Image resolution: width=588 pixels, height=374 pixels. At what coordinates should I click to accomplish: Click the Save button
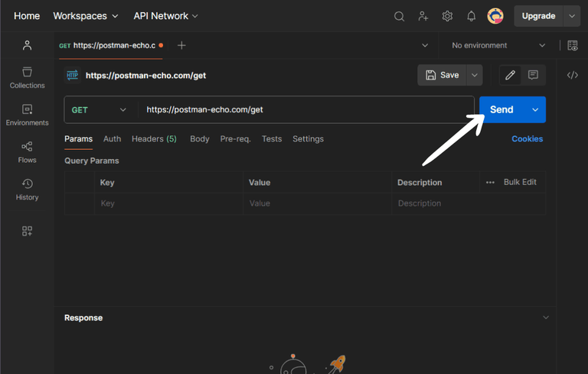point(442,75)
